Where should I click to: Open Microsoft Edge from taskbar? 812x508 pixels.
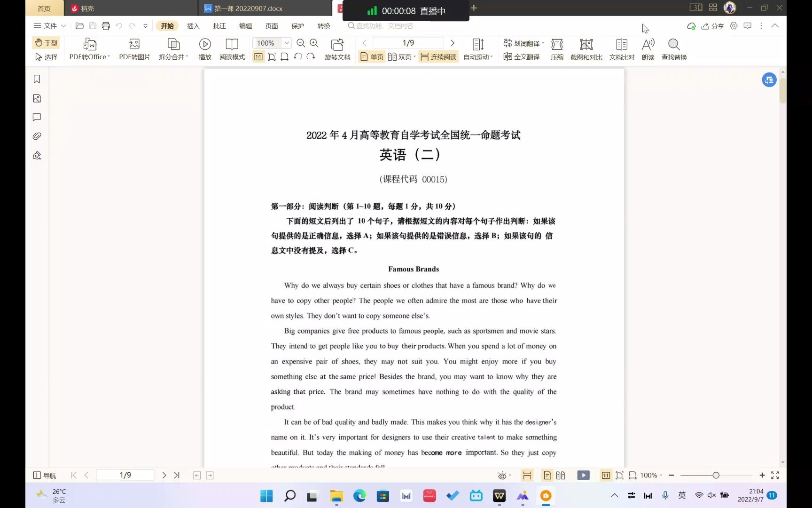pos(359,495)
